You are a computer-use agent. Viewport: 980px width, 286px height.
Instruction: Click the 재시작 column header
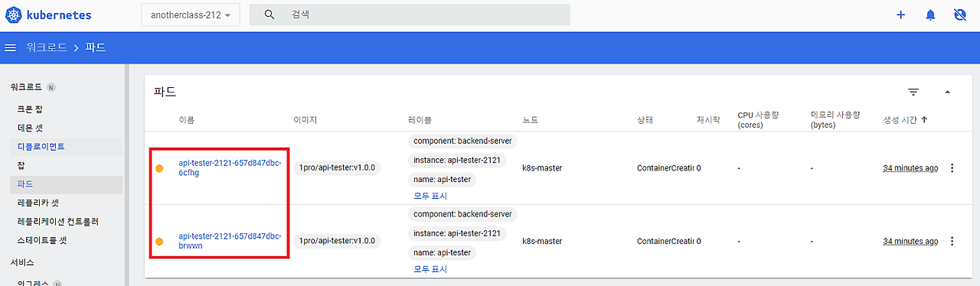tap(708, 120)
